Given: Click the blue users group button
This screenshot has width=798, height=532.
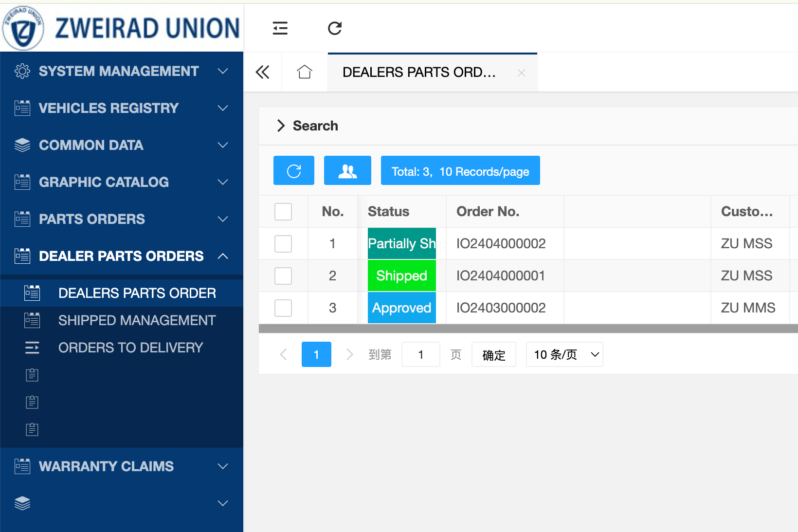Looking at the screenshot, I should pos(347,170).
